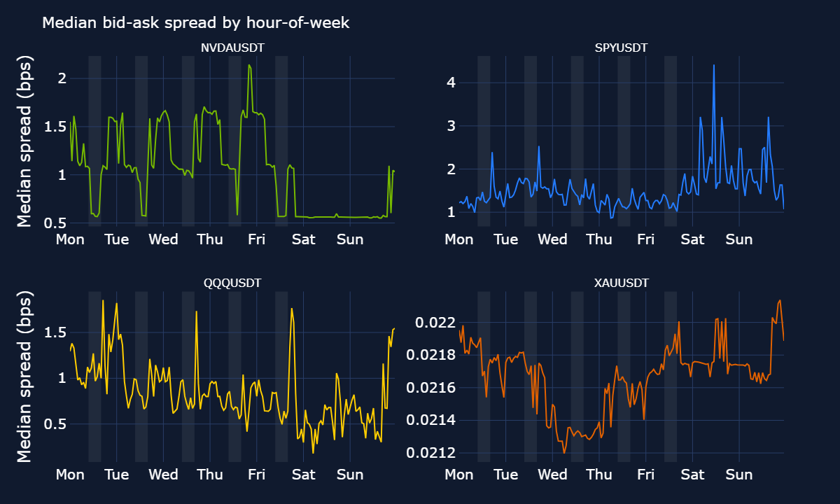Choose the 'Sun' tick under the XAUUSDT chart
Screen dimensions: 840x504
[x=739, y=475]
